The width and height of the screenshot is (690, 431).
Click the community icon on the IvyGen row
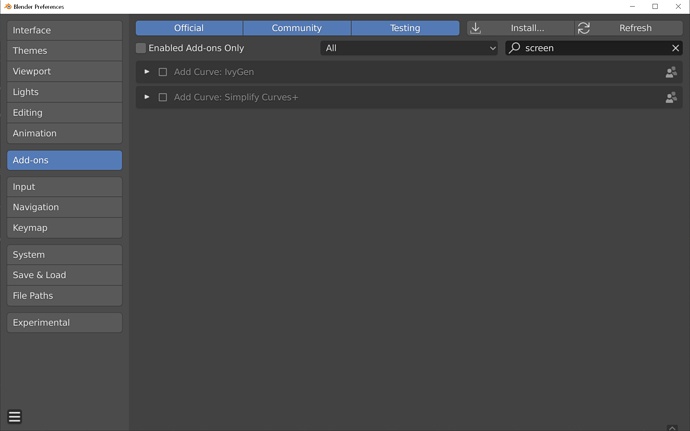[671, 72]
